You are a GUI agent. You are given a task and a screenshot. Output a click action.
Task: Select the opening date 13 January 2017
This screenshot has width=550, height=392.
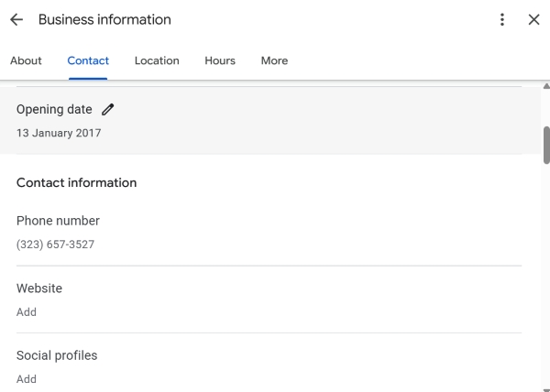59,133
